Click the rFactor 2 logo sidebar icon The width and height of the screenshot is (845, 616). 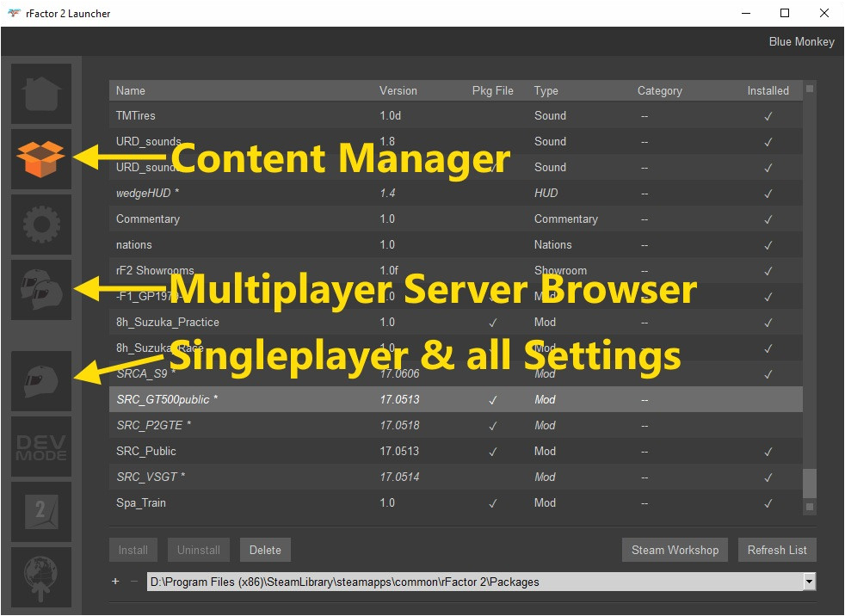[x=41, y=512]
